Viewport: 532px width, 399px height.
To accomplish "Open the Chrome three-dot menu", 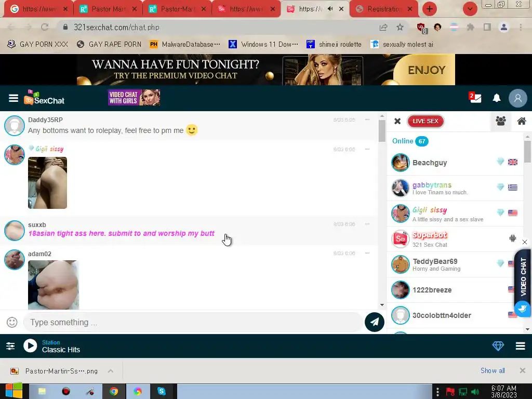I will point(521,27).
